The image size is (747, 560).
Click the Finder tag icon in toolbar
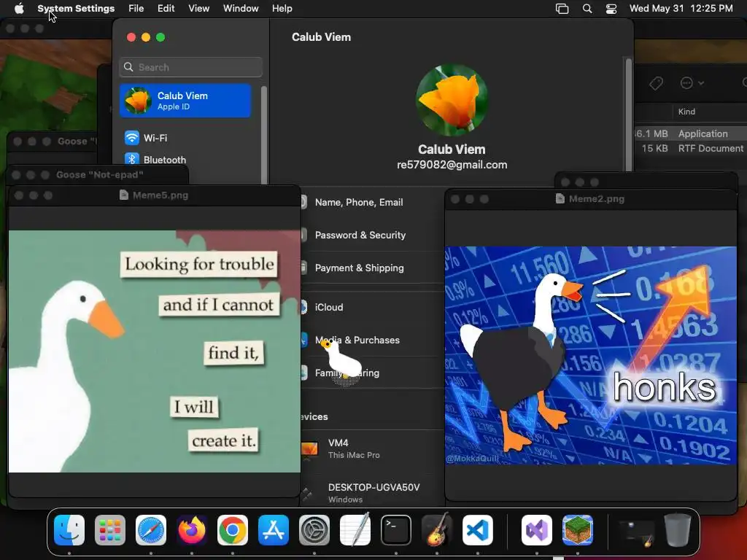[656, 83]
